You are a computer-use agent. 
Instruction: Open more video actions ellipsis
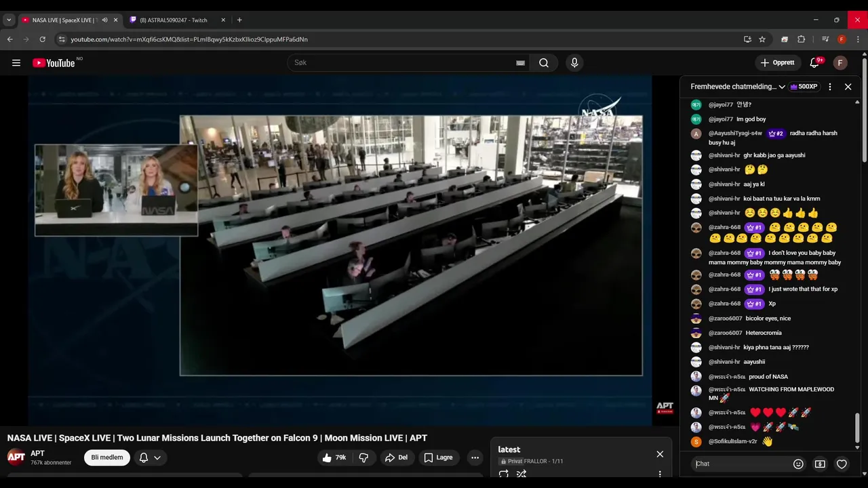click(475, 457)
